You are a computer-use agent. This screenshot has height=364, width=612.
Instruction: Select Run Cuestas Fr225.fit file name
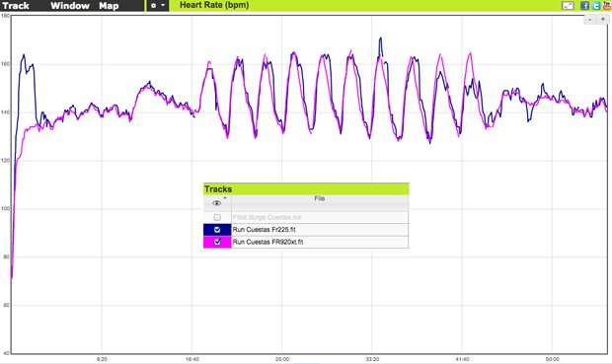point(265,230)
